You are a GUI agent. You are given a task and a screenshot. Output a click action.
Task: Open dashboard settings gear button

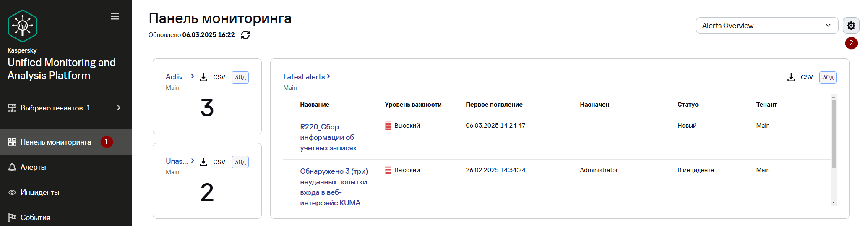click(x=851, y=26)
